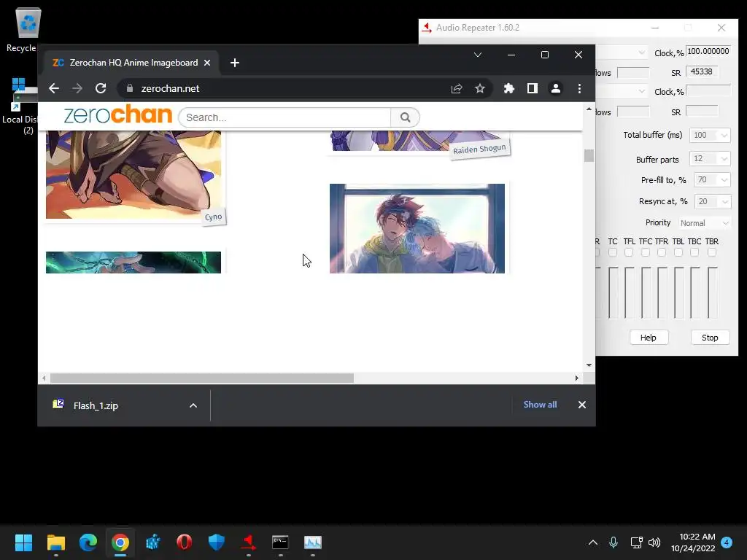Click the taskbar volume icon
The image size is (747, 560).
pos(654,542)
